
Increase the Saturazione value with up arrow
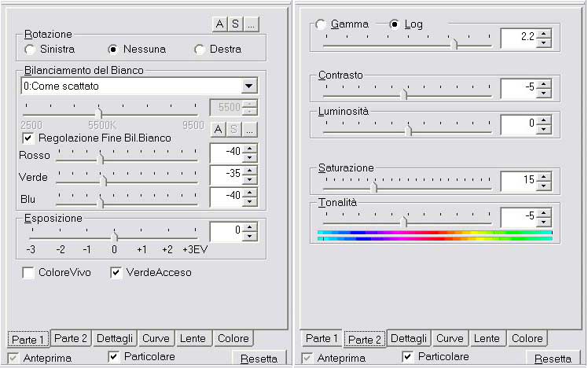[544, 175]
